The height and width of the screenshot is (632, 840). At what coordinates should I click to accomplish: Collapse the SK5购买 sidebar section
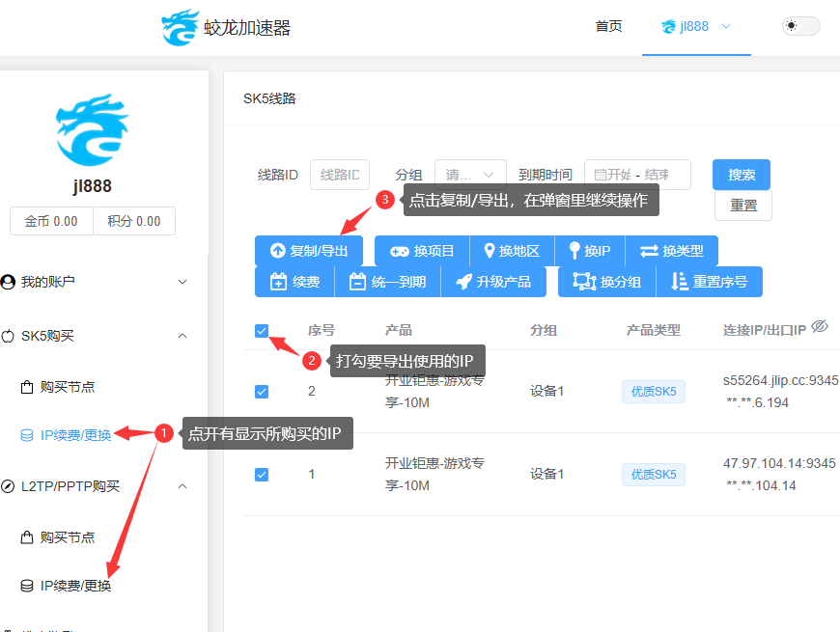click(182, 336)
